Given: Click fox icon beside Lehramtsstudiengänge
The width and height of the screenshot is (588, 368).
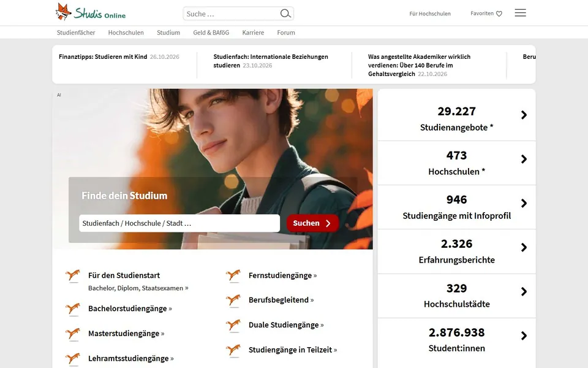Looking at the screenshot, I should [x=73, y=359].
